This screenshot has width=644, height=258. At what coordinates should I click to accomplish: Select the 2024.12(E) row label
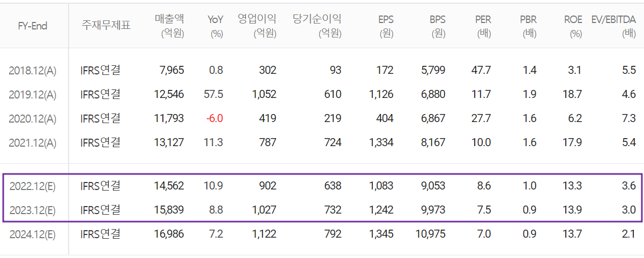click(33, 234)
